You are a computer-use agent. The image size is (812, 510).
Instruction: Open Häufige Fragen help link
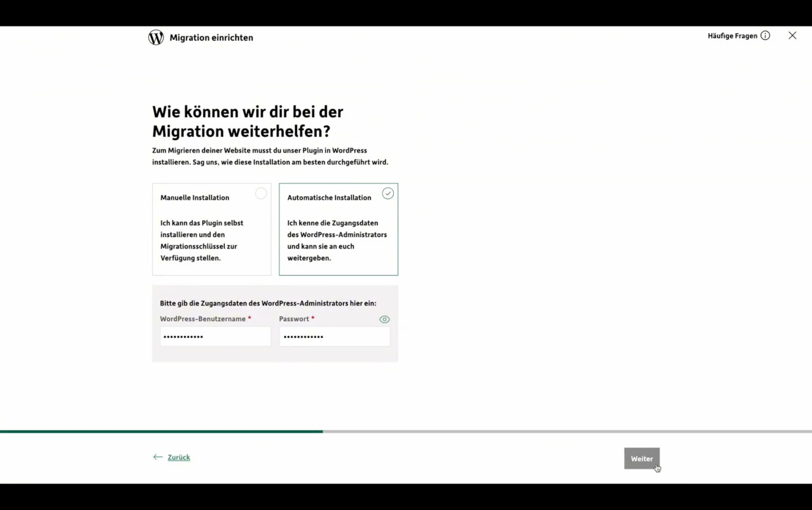(x=732, y=36)
